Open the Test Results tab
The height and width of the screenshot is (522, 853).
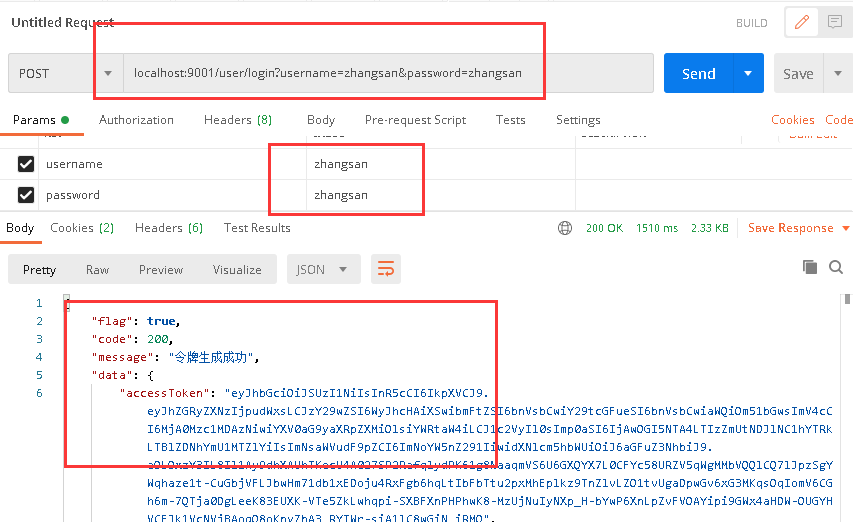(x=257, y=228)
